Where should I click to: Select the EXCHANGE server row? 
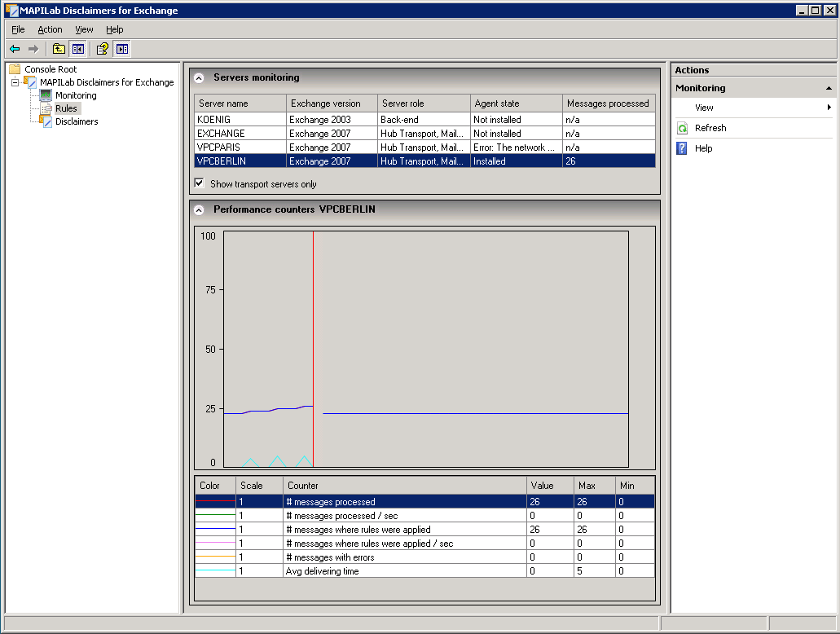[x=424, y=134]
